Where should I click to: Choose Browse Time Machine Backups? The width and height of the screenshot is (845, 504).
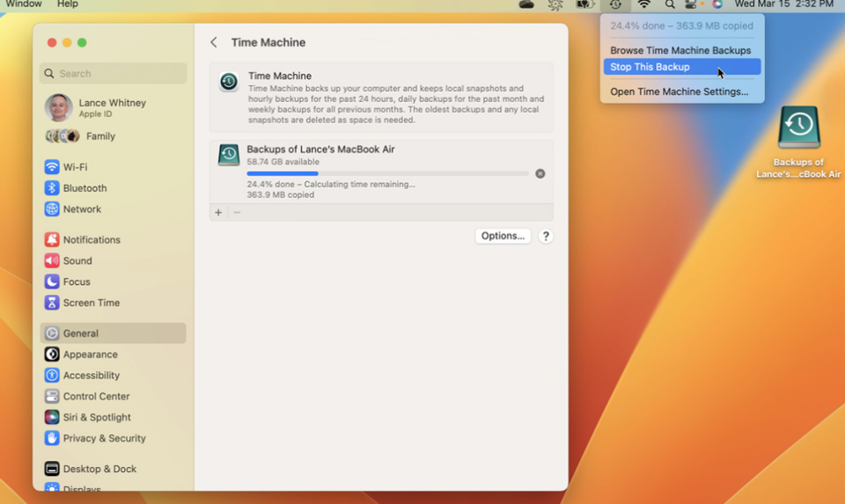coord(680,51)
